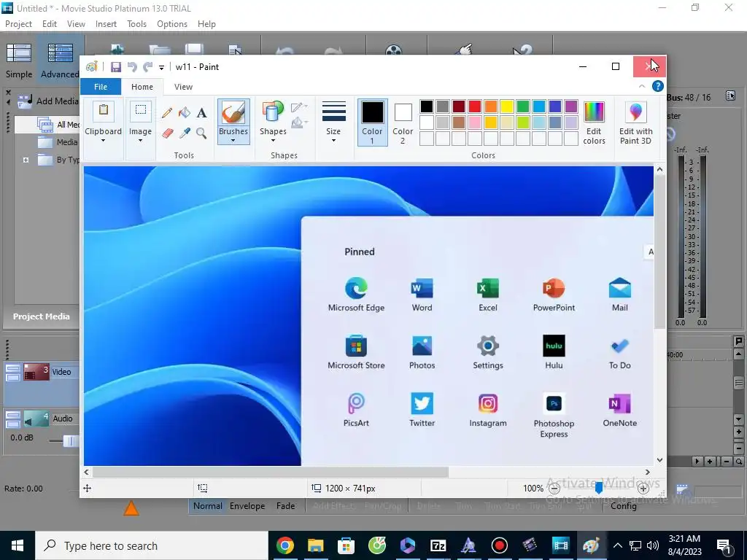747x560 pixels.
Task: Select Color 2 background box
Action: (x=403, y=122)
